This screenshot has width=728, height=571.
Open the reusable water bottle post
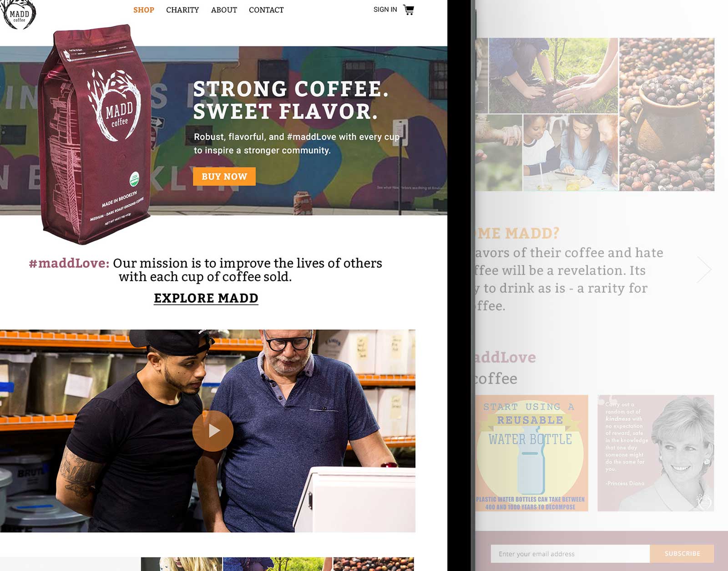(x=532, y=453)
